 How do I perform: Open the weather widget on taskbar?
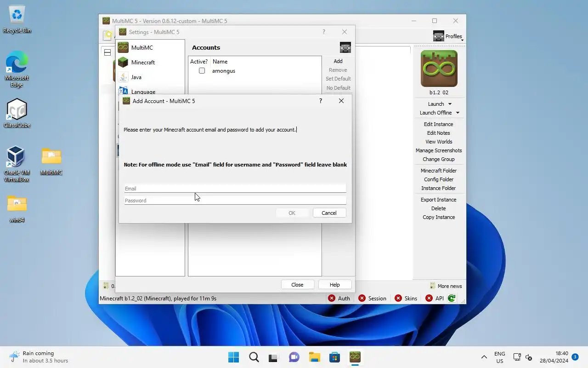(x=39, y=357)
